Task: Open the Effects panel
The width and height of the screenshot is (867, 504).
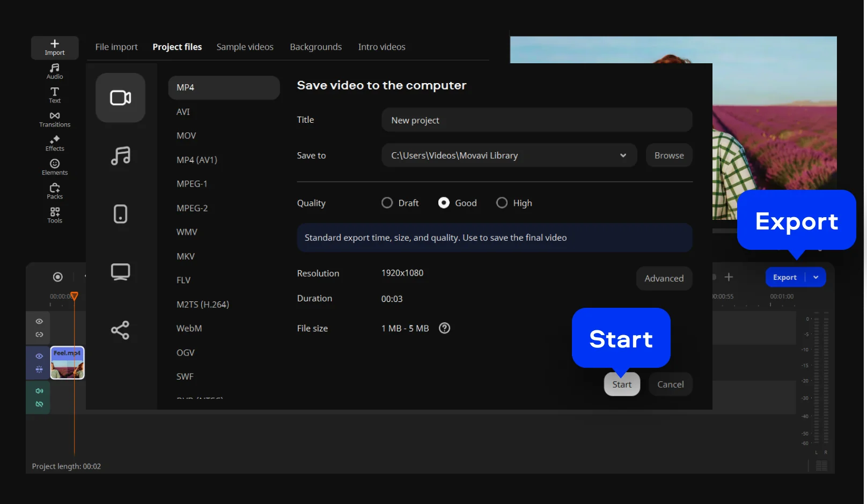Action: click(x=54, y=143)
